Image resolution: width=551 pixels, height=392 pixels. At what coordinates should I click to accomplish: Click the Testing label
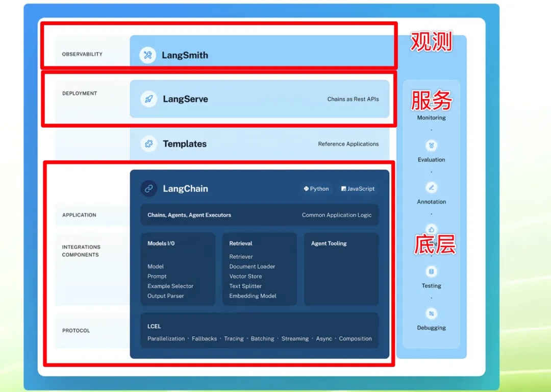point(431,286)
